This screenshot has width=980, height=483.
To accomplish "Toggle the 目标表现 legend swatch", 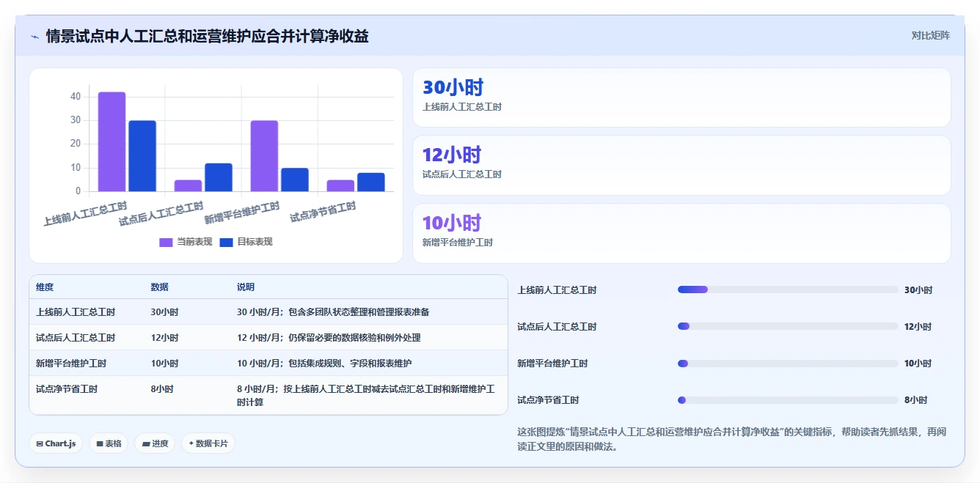I will click(x=226, y=242).
